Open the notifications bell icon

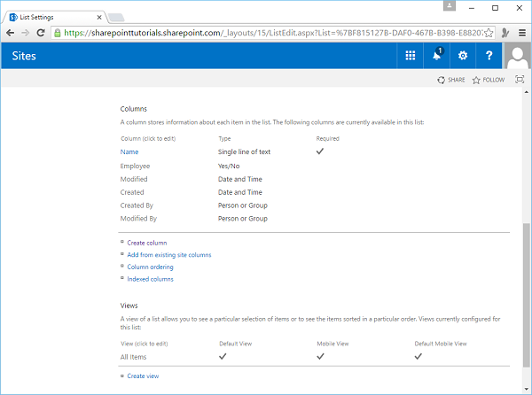pyautogui.click(x=437, y=56)
